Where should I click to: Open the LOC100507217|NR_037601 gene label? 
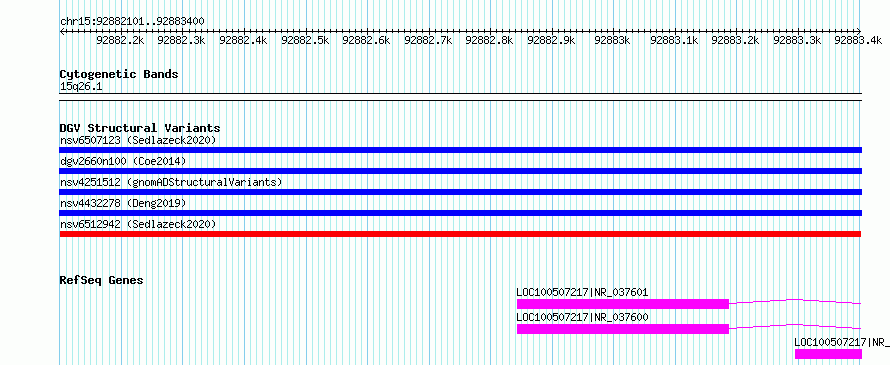pyautogui.click(x=582, y=293)
